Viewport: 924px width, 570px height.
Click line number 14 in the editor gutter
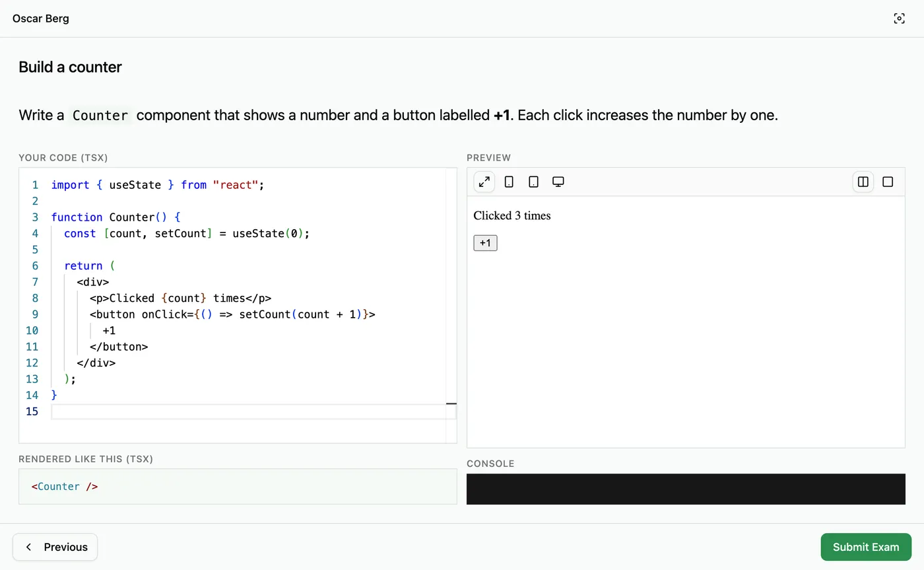[32, 395]
